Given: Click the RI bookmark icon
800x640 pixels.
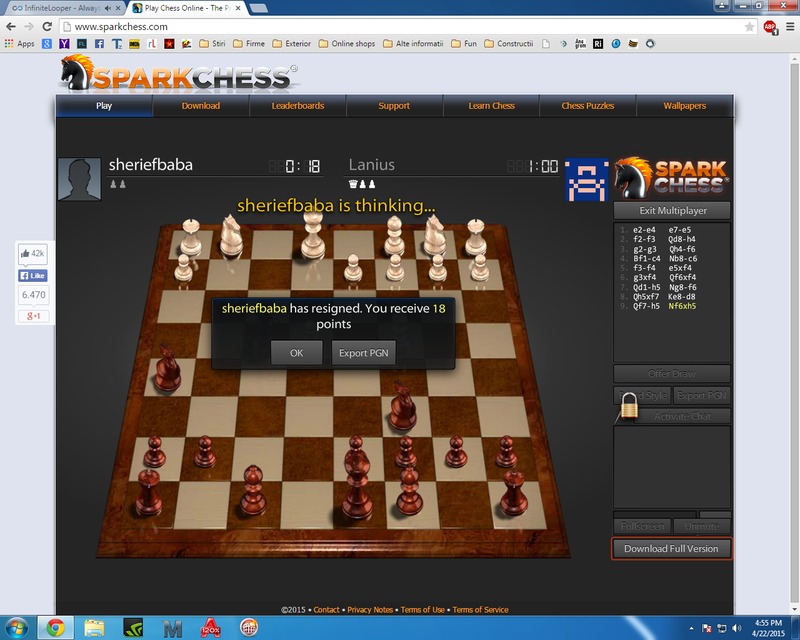Looking at the screenshot, I should pyautogui.click(x=598, y=44).
